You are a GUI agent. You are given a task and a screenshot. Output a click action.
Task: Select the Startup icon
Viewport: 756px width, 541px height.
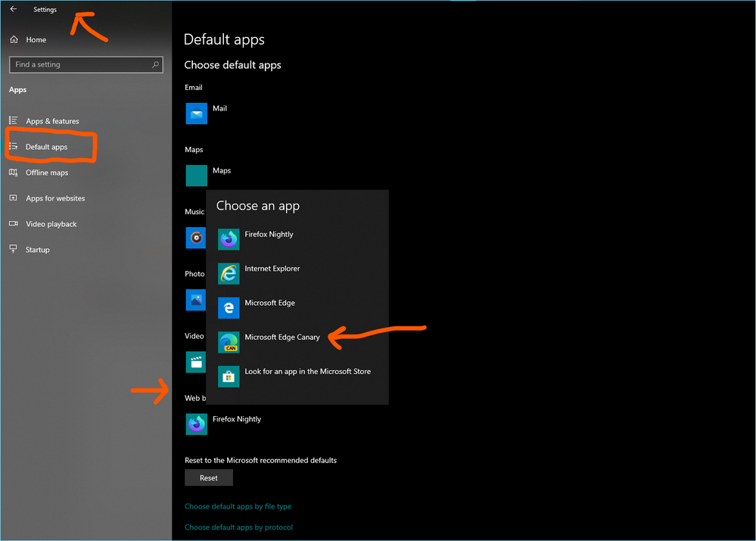pyautogui.click(x=13, y=249)
